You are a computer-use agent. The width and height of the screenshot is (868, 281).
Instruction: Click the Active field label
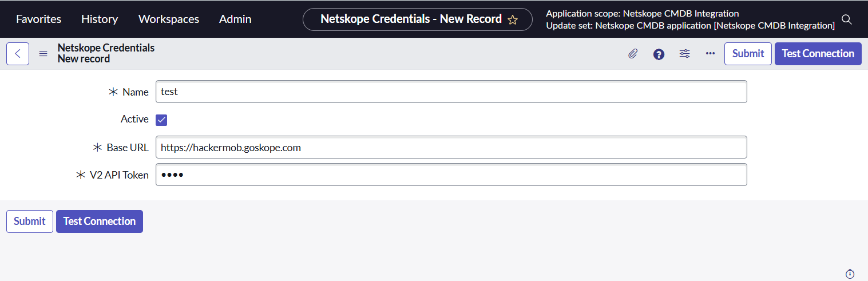pos(134,119)
